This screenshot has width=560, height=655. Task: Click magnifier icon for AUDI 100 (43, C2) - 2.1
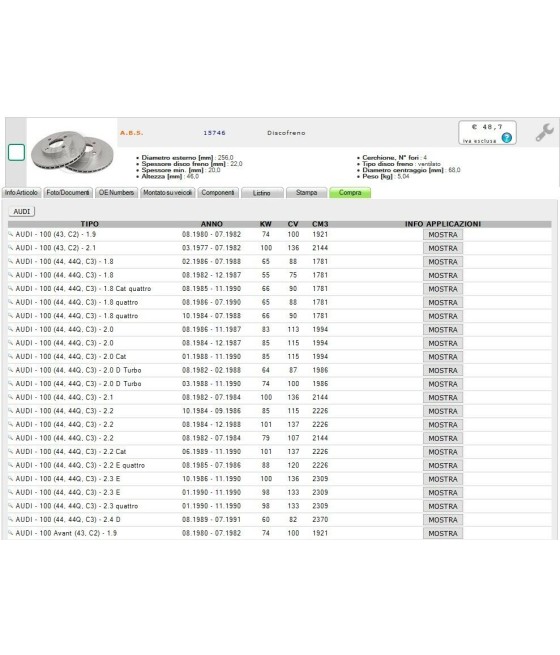pos(11,248)
